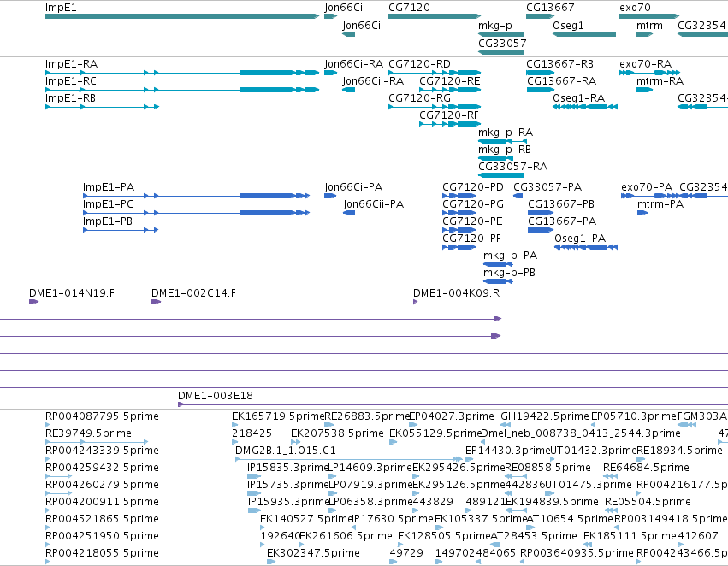The width and height of the screenshot is (728, 566).
Task: Select BAC end DME1-002C14.F
Action: click(156, 302)
